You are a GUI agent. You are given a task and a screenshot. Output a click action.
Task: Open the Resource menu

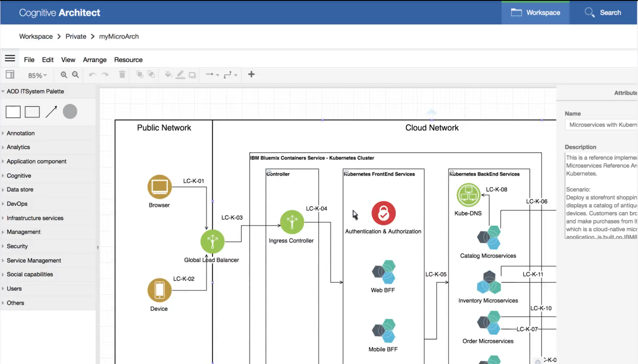pos(128,60)
